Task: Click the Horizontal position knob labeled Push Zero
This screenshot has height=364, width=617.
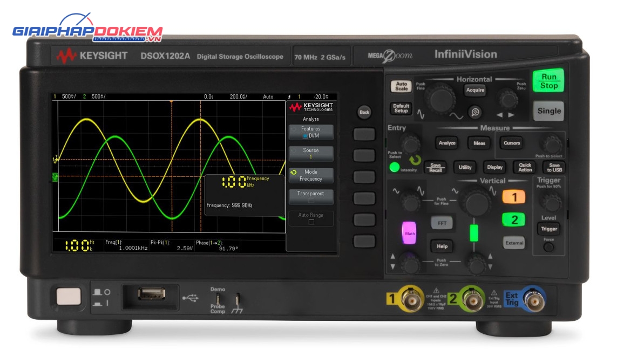Action: [508, 99]
